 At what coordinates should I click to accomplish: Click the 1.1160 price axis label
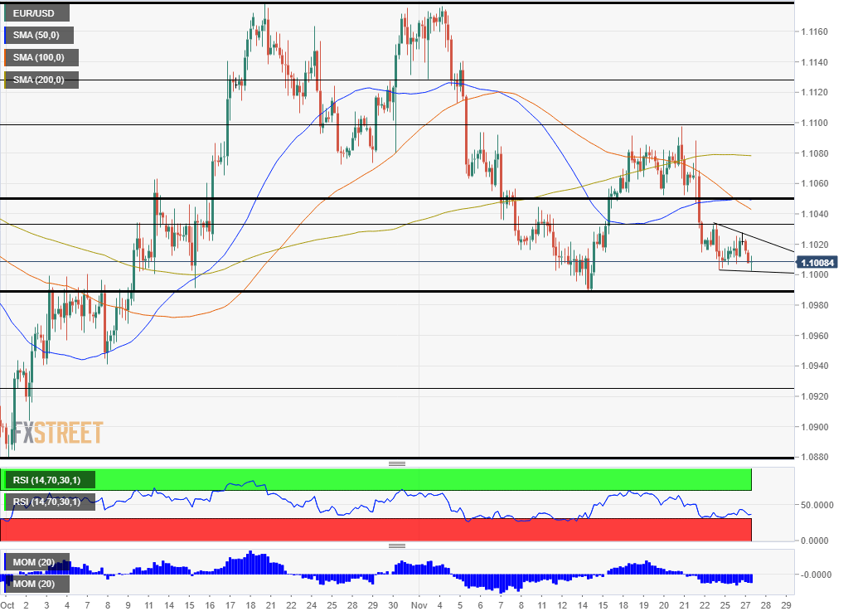click(x=814, y=32)
